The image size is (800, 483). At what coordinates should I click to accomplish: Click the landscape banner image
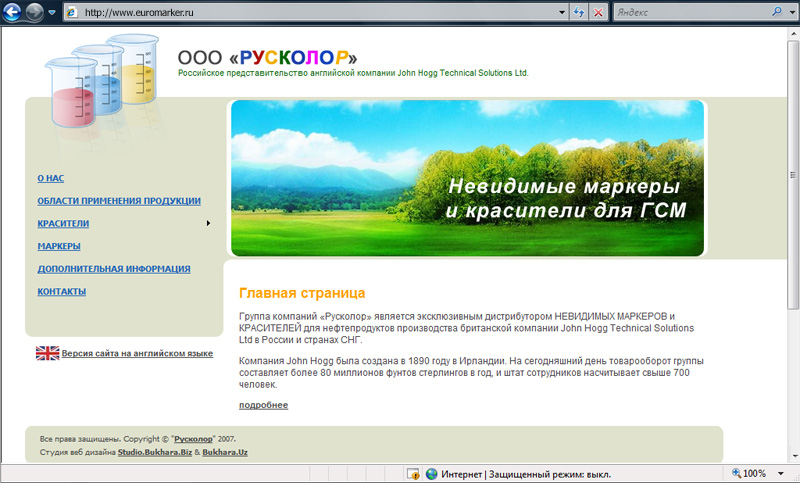click(x=467, y=178)
